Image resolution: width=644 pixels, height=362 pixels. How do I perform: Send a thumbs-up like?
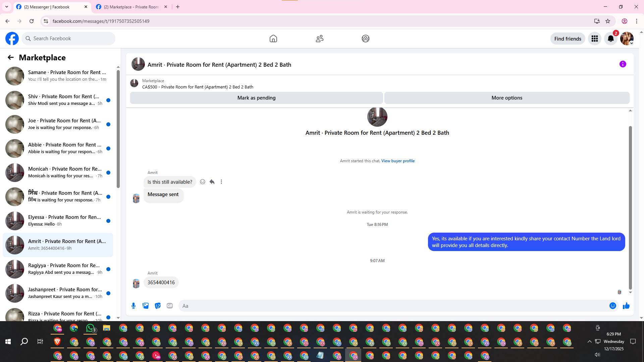click(x=626, y=306)
